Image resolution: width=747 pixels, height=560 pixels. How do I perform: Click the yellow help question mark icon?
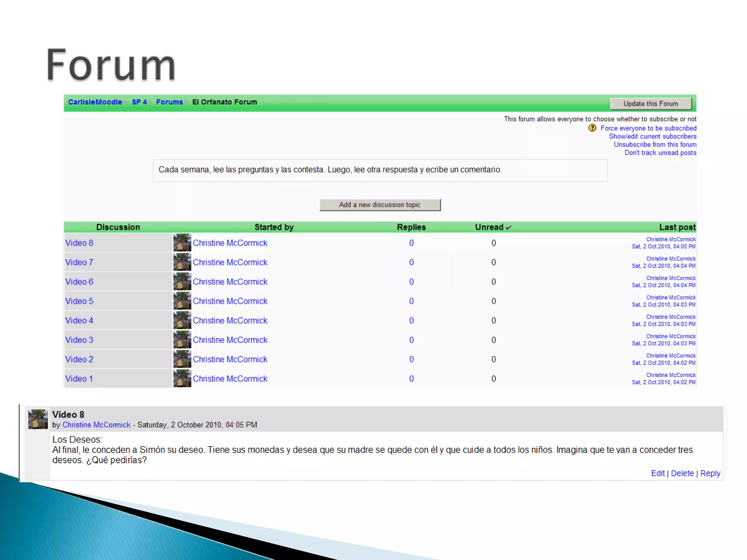(x=592, y=128)
